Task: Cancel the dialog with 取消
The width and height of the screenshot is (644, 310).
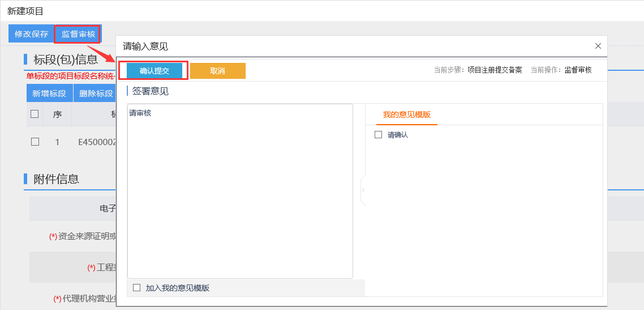Action: point(217,71)
